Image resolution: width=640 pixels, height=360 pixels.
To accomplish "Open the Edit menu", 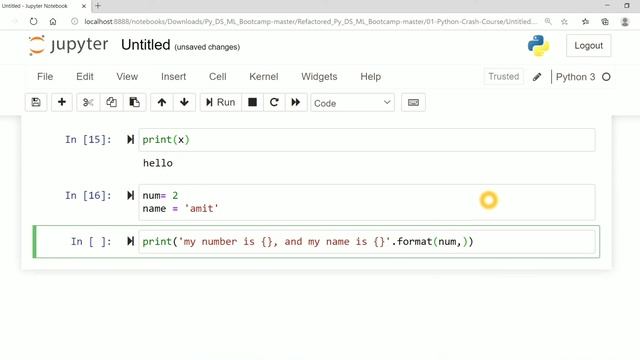I will [x=85, y=77].
